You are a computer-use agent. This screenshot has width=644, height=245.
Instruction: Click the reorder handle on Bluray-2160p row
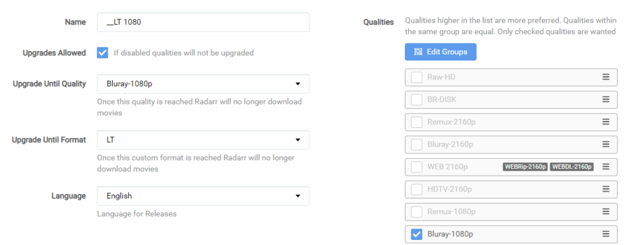tap(606, 144)
